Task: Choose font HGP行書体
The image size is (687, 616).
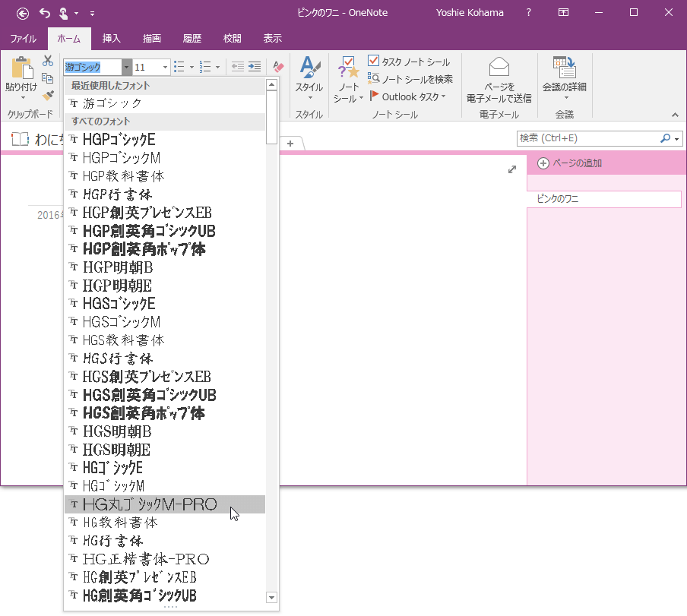Action: (165, 194)
